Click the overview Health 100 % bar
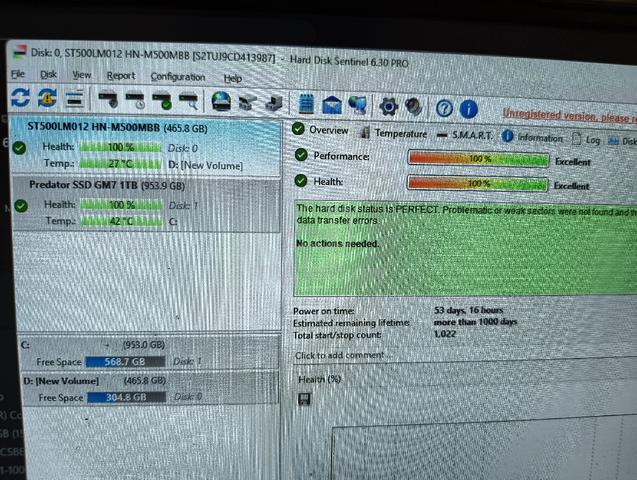Image resolution: width=637 pixels, height=480 pixels. click(478, 184)
